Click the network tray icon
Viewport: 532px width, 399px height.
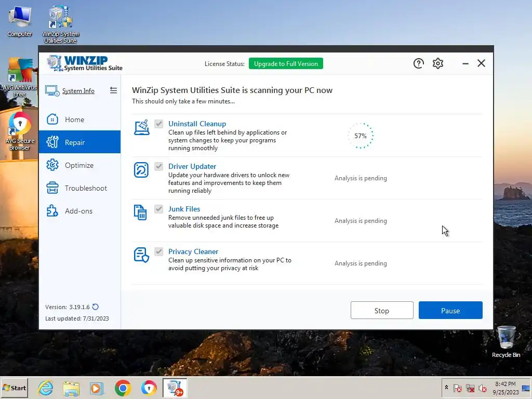click(x=470, y=388)
